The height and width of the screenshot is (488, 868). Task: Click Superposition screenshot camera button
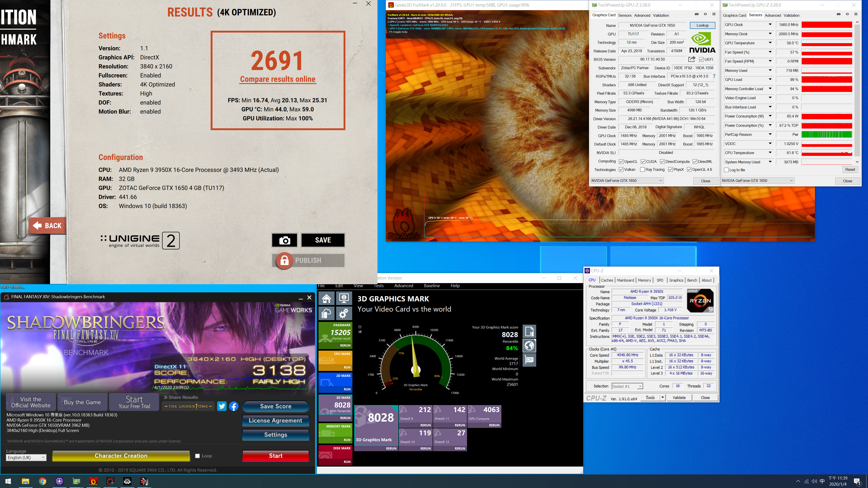(284, 240)
